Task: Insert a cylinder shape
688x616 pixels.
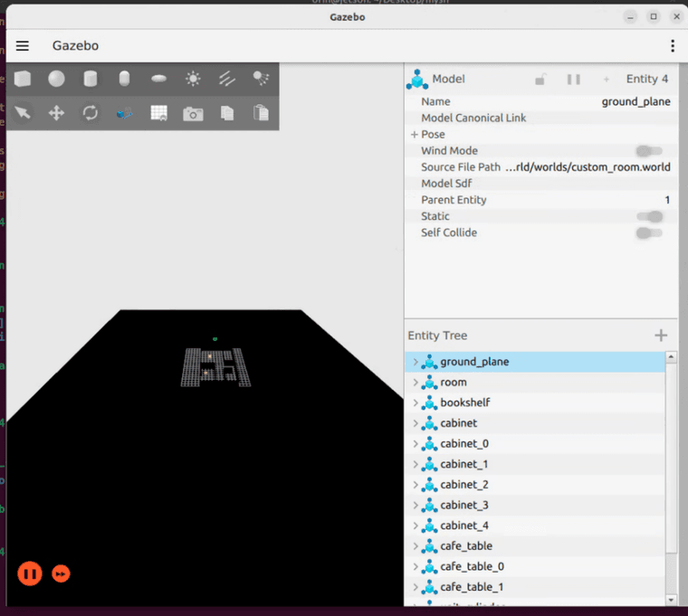Action: pyautogui.click(x=91, y=79)
